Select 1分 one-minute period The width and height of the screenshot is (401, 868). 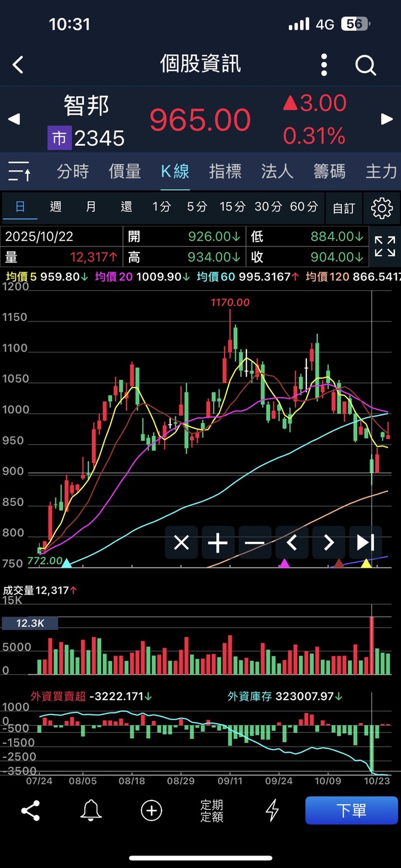tap(161, 207)
